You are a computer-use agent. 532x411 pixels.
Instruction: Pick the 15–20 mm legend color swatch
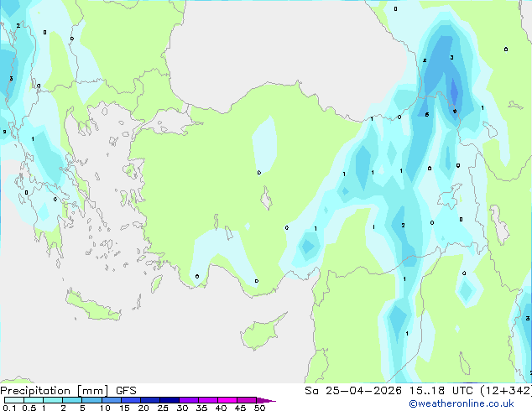click(x=131, y=400)
